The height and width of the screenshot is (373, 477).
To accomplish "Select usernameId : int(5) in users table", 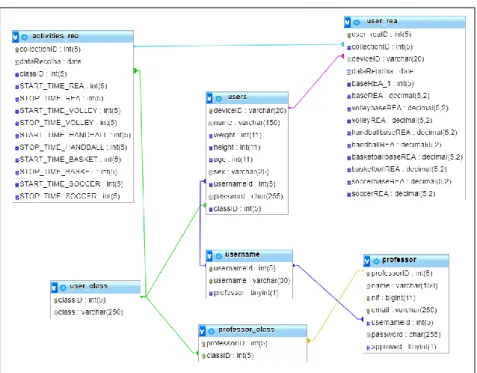I will click(242, 184).
